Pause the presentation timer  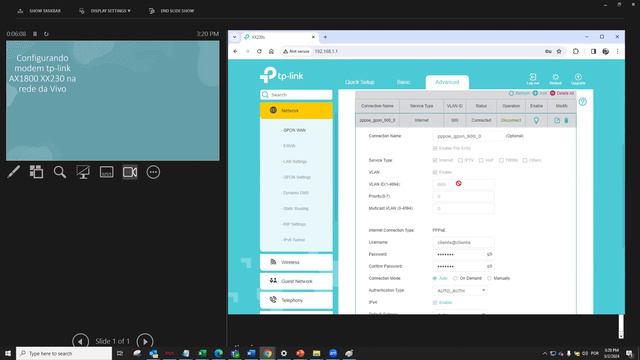tap(35, 34)
